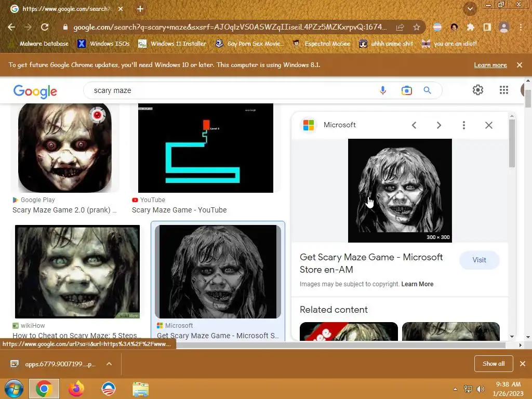Show next image in preview panel
This screenshot has width=532, height=399.
coord(438,125)
